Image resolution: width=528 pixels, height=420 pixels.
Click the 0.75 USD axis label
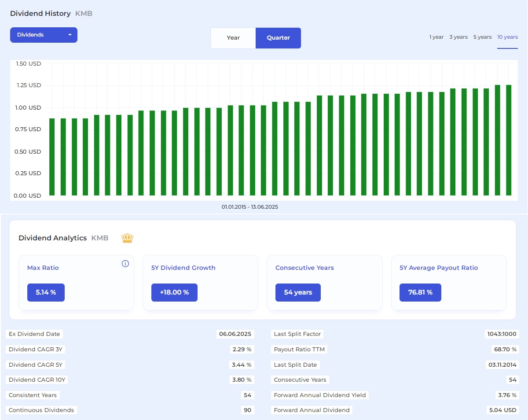point(29,129)
